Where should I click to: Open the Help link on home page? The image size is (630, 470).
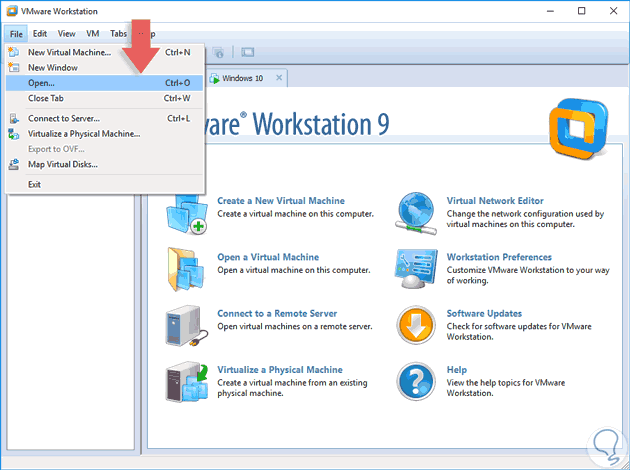pyautogui.click(x=457, y=370)
